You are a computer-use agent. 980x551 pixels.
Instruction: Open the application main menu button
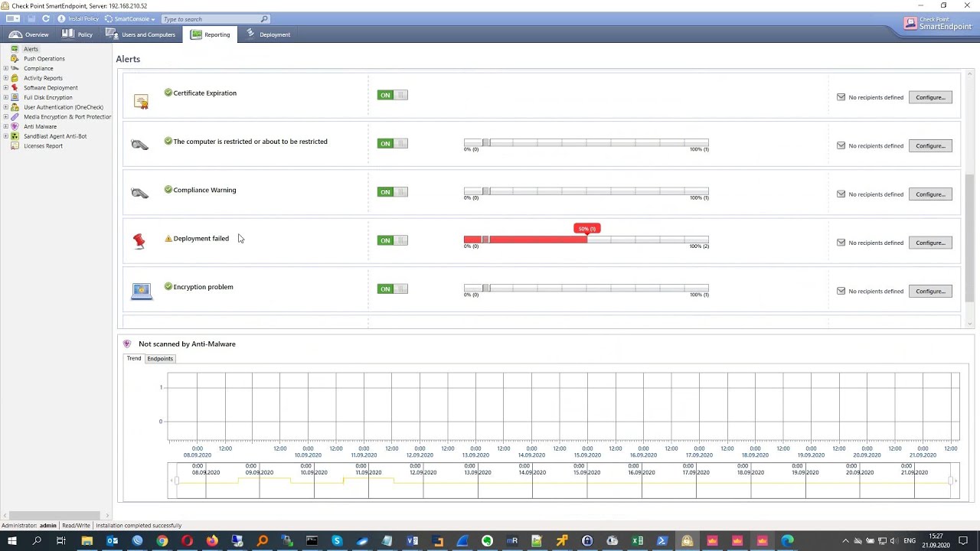click(x=13, y=18)
